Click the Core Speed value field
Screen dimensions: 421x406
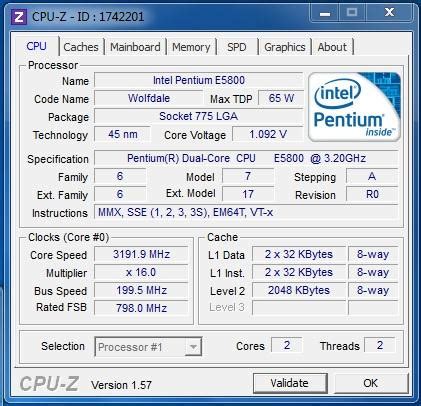pos(141,255)
